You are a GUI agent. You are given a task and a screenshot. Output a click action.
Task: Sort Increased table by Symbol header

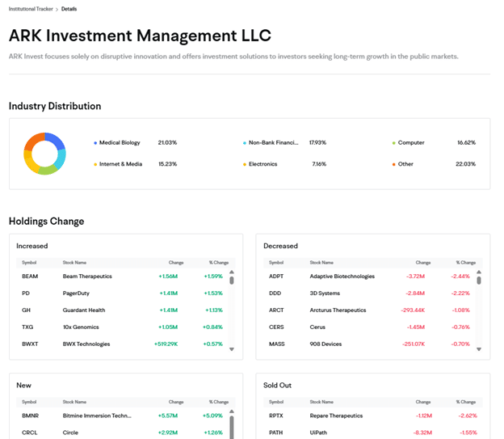29,263
